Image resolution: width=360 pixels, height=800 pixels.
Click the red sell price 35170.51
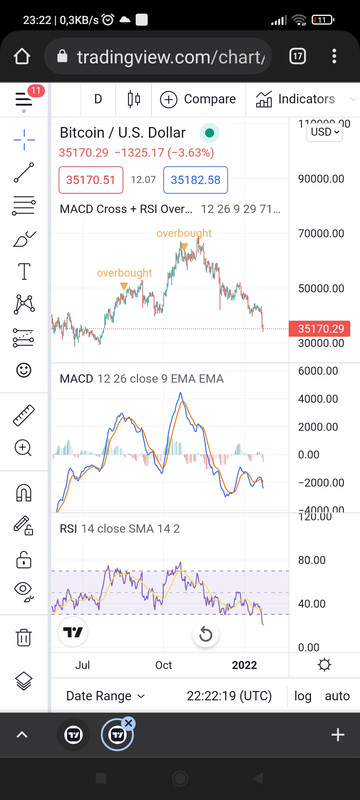point(91,180)
